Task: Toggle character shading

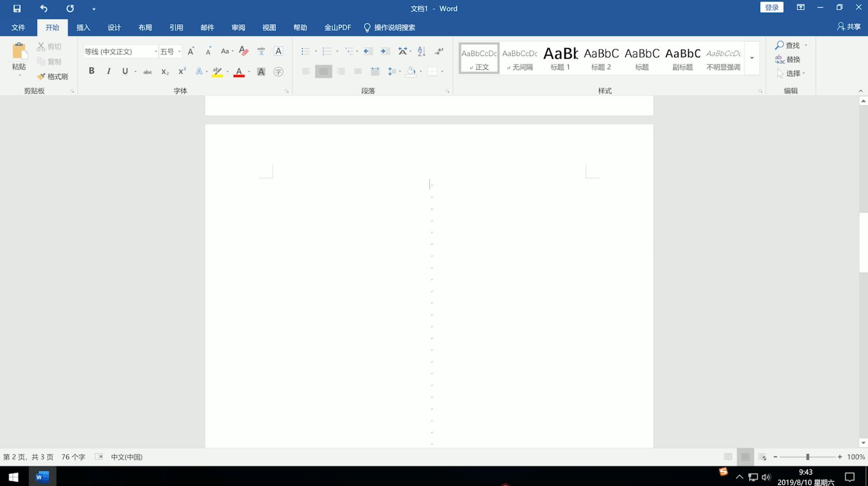Action: (261, 72)
